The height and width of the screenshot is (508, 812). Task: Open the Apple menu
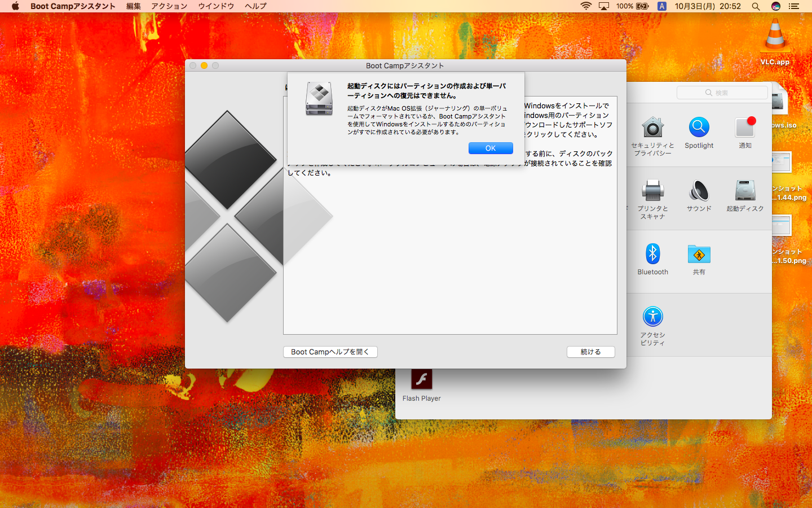[15, 6]
